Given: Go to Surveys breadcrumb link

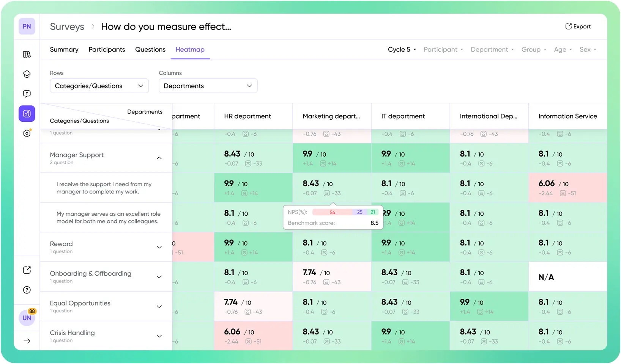Looking at the screenshot, I should [67, 27].
